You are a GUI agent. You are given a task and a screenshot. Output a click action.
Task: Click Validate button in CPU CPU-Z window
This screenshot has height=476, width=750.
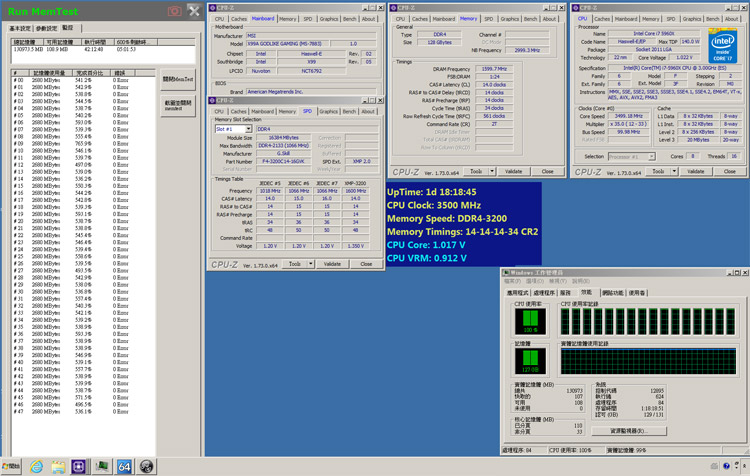coord(695,171)
